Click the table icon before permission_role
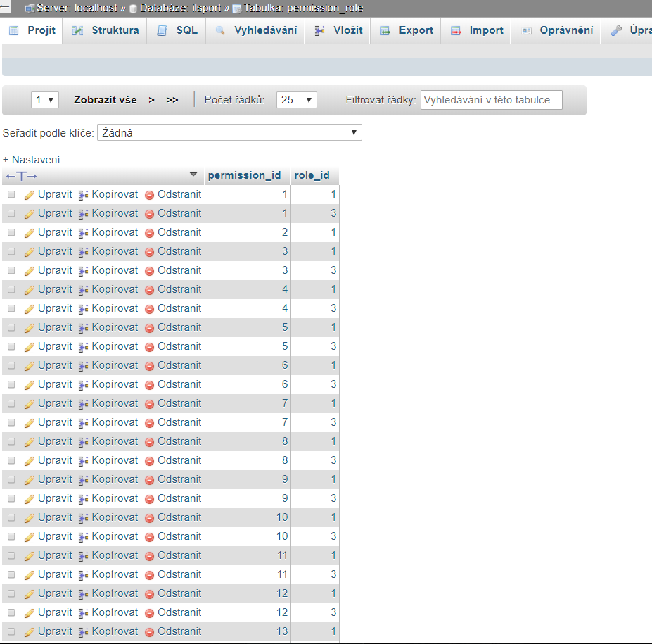 pos(235,8)
